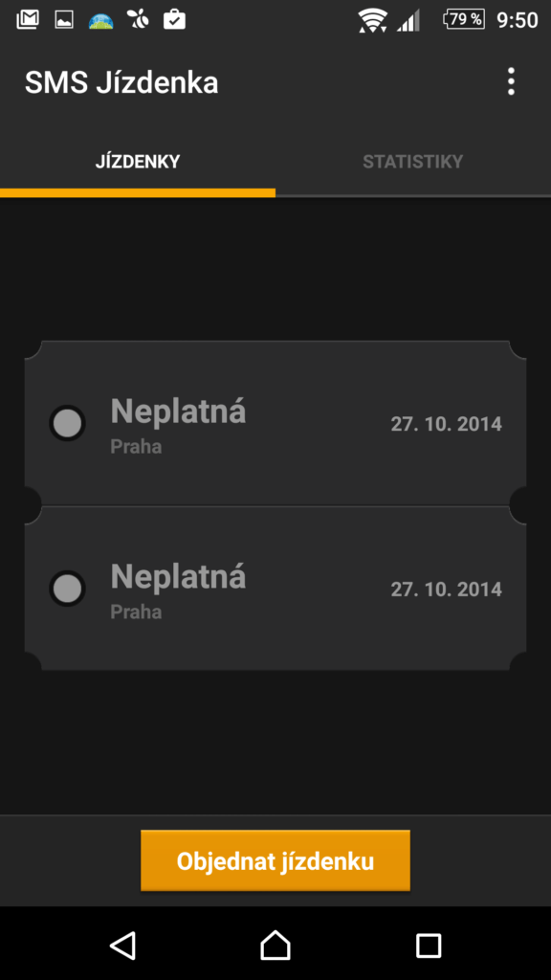Tap the first ticket's 27. 10. 2014 date
The height and width of the screenshot is (980, 551).
click(x=446, y=424)
